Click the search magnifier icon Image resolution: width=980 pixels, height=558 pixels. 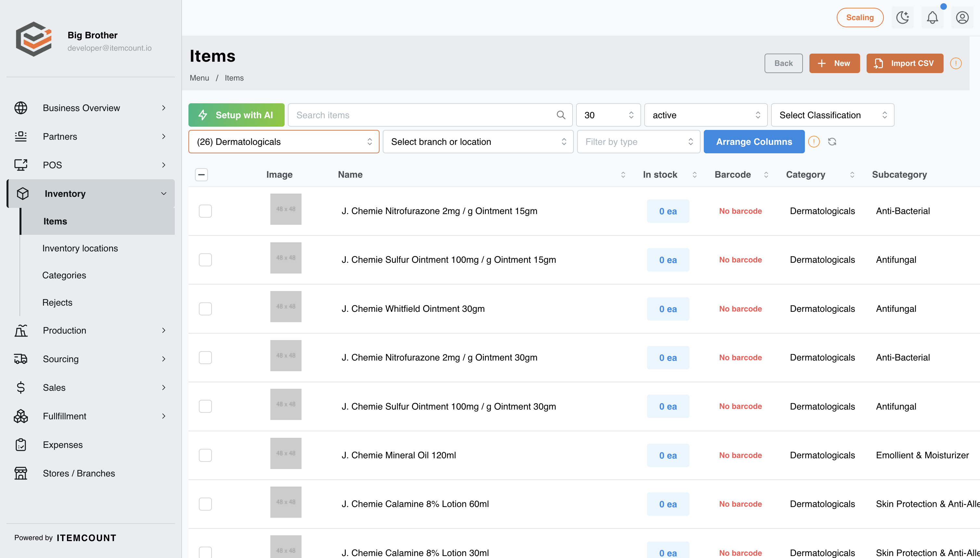561,115
